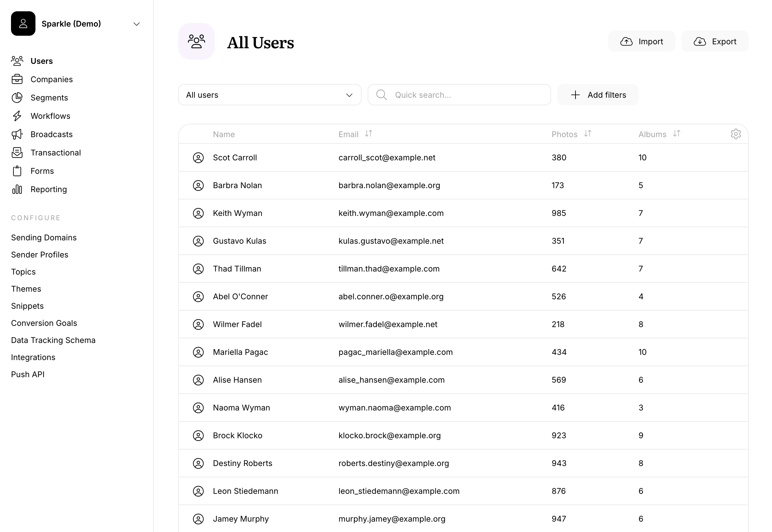Open the table column settings gear
Screen dimensions: 772x532
pyautogui.click(x=736, y=134)
